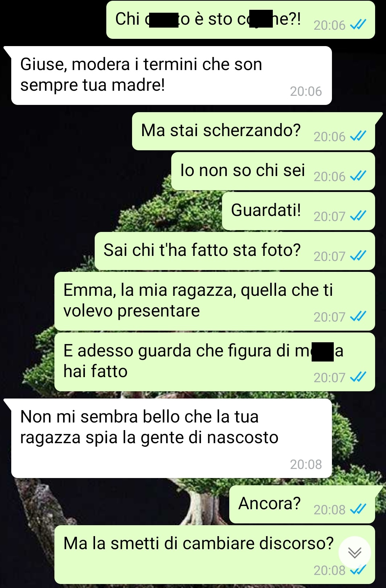
Task: Click blue double check on 'Guardati!' message
Action: 358,216
